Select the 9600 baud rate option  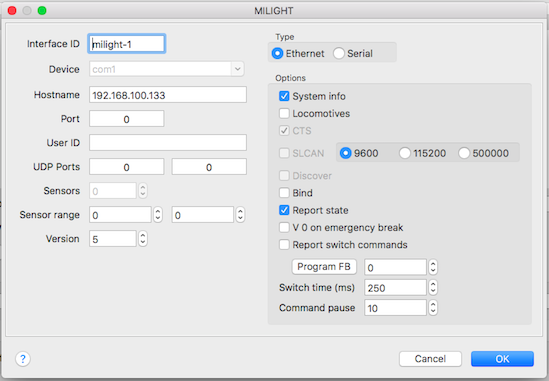[346, 153]
